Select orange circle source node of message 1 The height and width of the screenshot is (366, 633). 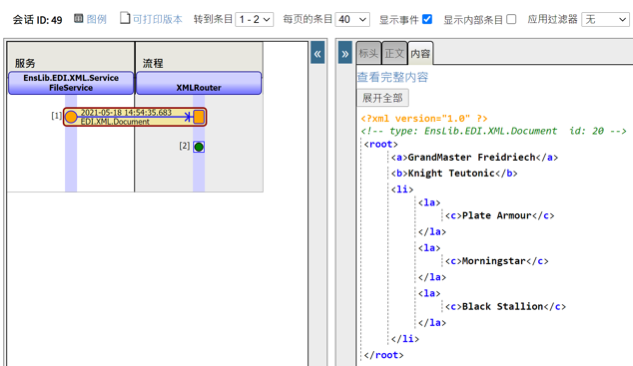(71, 117)
